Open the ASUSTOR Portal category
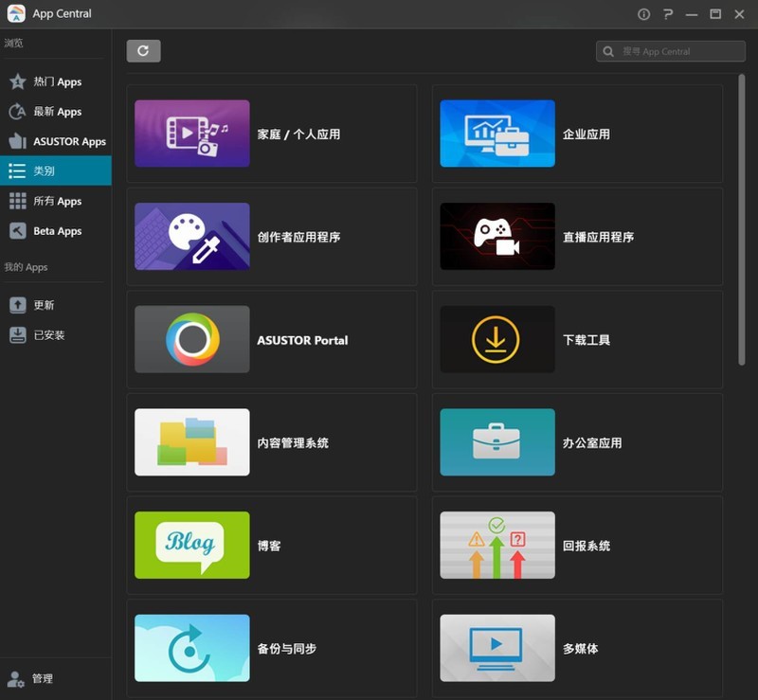The height and width of the screenshot is (700, 758). pyautogui.click(x=272, y=339)
